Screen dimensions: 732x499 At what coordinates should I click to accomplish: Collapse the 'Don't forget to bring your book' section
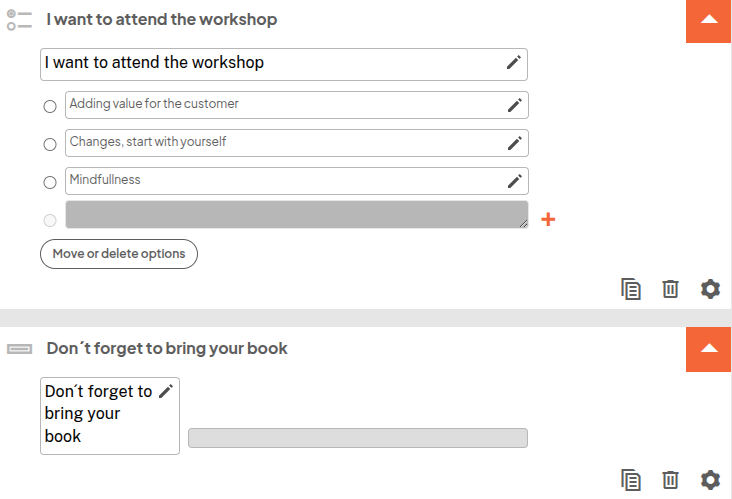click(x=709, y=349)
